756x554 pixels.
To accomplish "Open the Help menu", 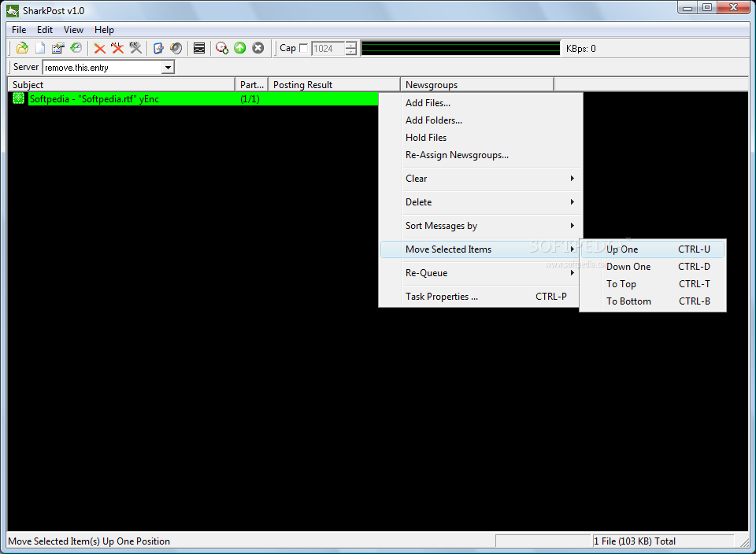I will click(x=104, y=30).
